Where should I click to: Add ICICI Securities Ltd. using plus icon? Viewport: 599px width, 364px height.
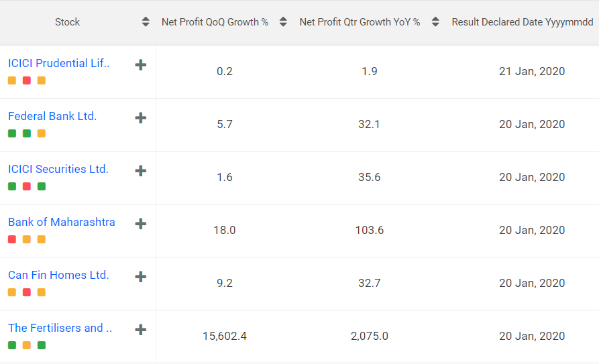tap(140, 171)
